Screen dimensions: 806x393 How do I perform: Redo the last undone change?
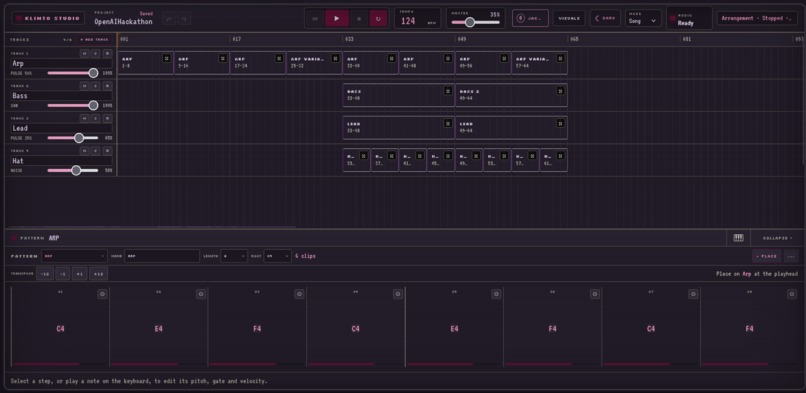(x=184, y=20)
